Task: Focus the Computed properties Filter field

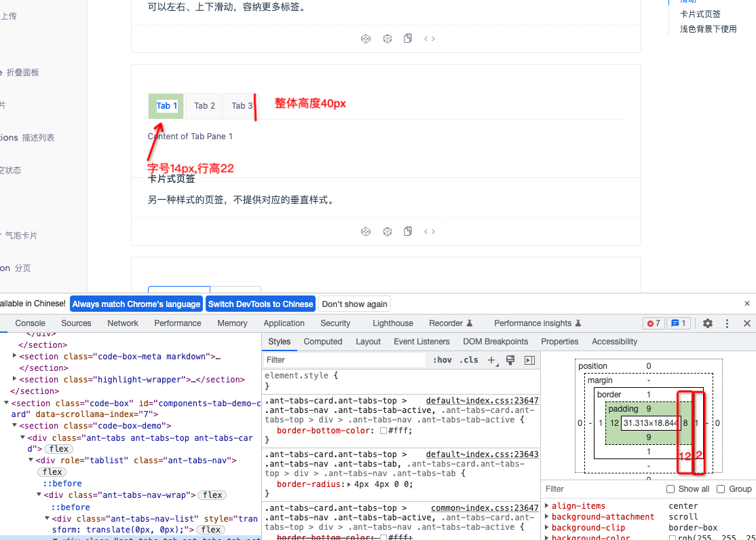Action: pyautogui.click(x=603, y=489)
